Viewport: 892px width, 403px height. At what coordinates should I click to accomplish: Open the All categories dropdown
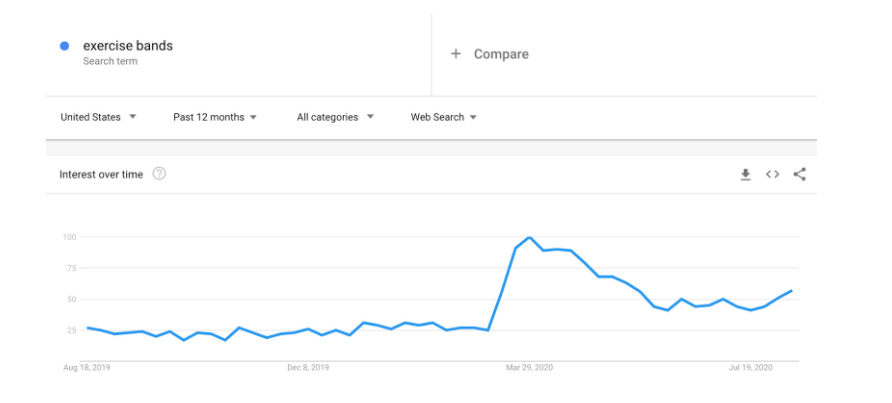[335, 117]
